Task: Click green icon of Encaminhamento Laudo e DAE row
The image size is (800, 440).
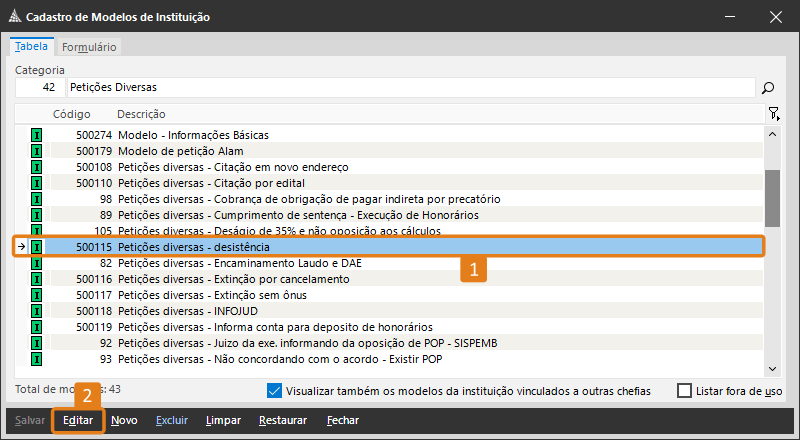Action: 37,263
